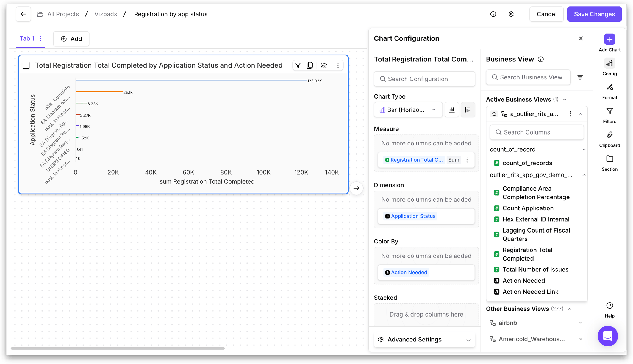Close the Chart Configuration panel

(x=581, y=38)
